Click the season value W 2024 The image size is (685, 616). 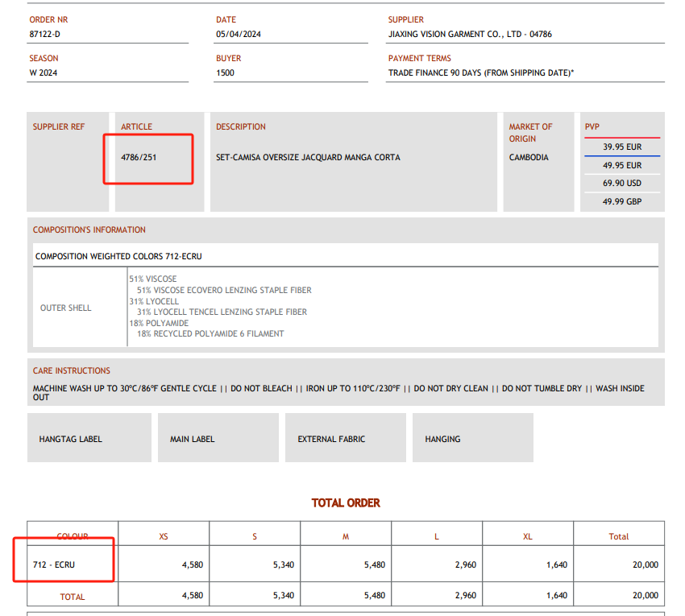pos(44,72)
